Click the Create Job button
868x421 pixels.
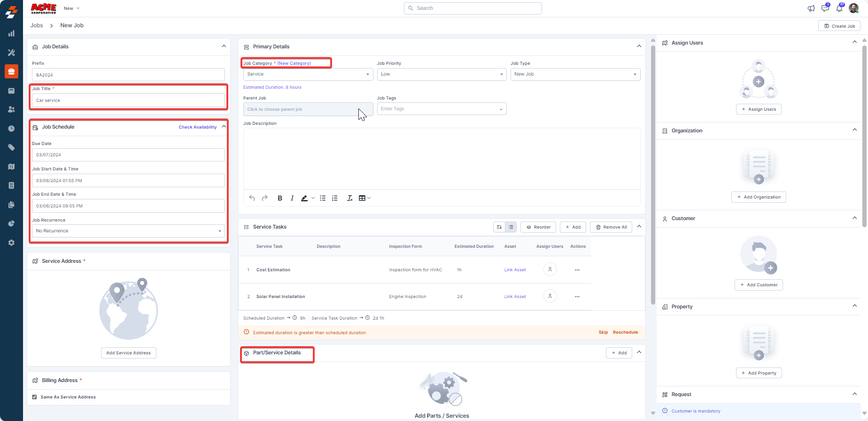[839, 26]
